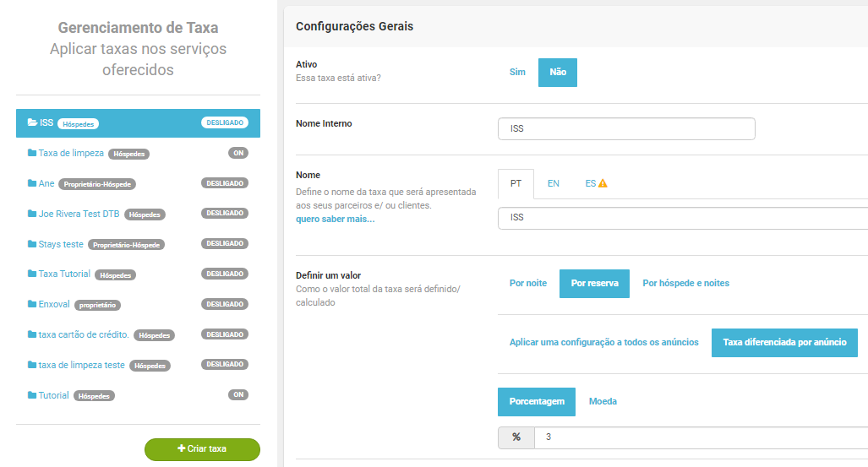Switch to the PT language tab

[x=516, y=183]
